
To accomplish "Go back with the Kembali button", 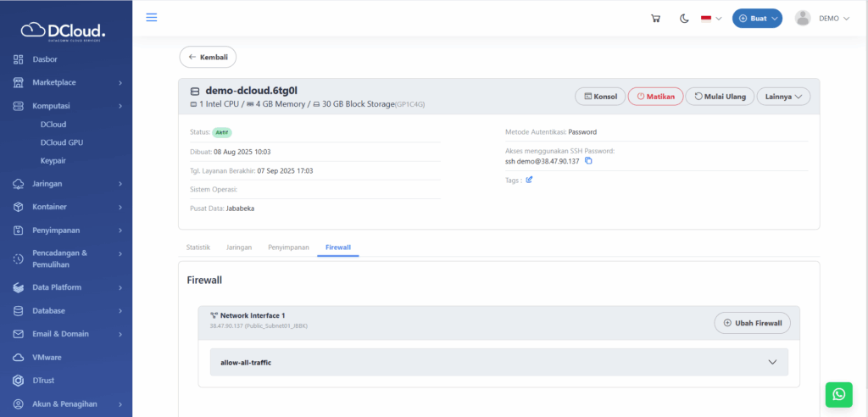I will coord(208,57).
